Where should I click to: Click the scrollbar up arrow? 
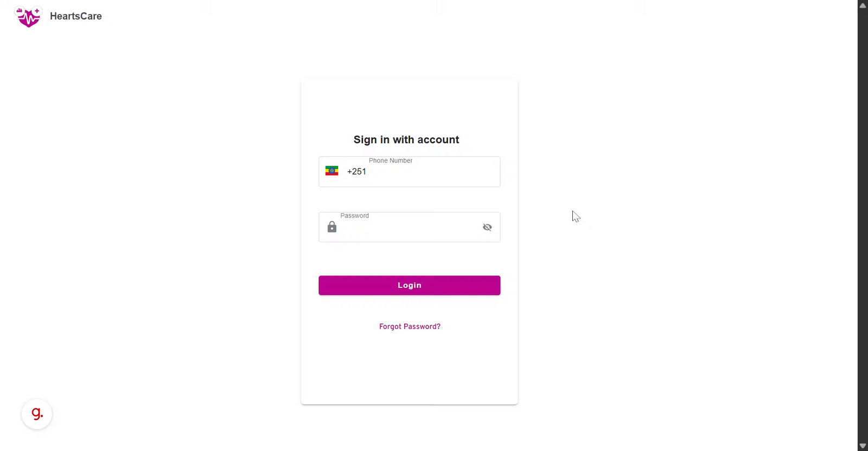point(863,5)
